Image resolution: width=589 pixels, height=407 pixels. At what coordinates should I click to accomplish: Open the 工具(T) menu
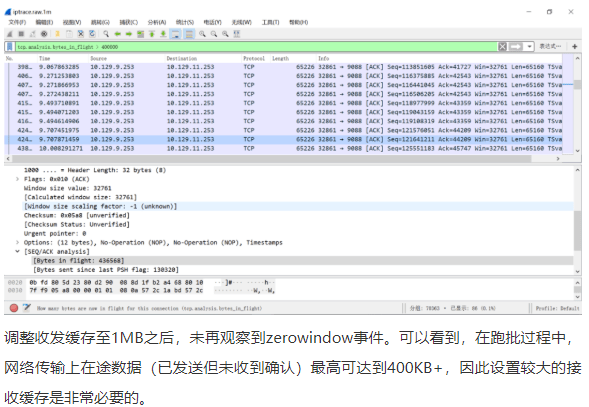[x=270, y=23]
